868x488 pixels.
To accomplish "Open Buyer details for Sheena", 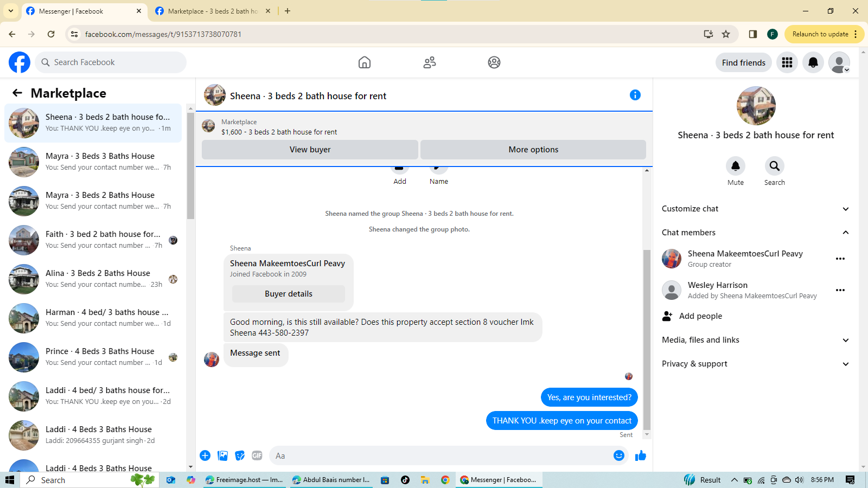I will [x=289, y=294].
